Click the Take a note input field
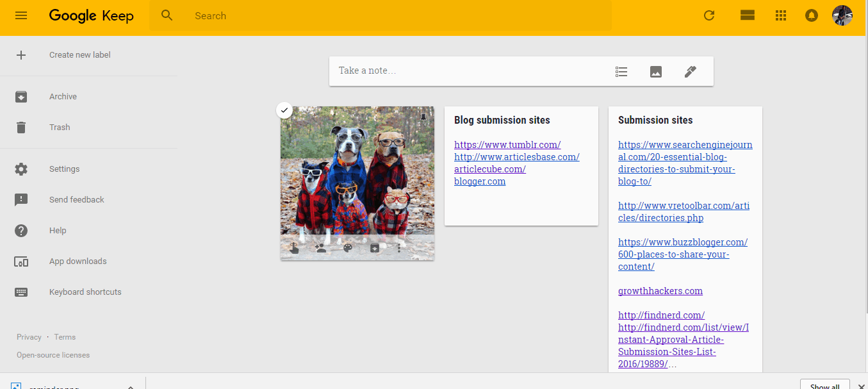The height and width of the screenshot is (389, 868). pyautogui.click(x=448, y=71)
